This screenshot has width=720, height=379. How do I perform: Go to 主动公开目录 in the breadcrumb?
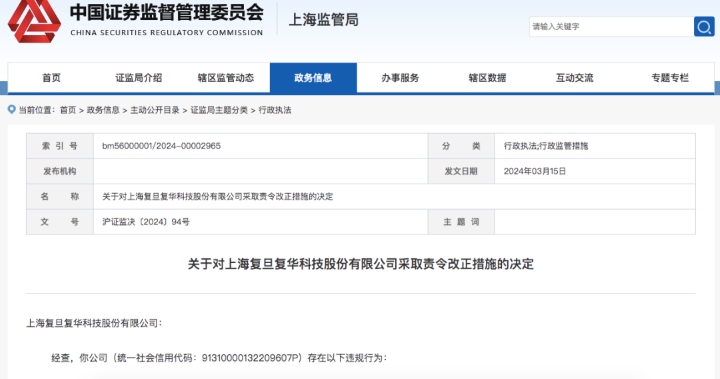tap(155, 110)
